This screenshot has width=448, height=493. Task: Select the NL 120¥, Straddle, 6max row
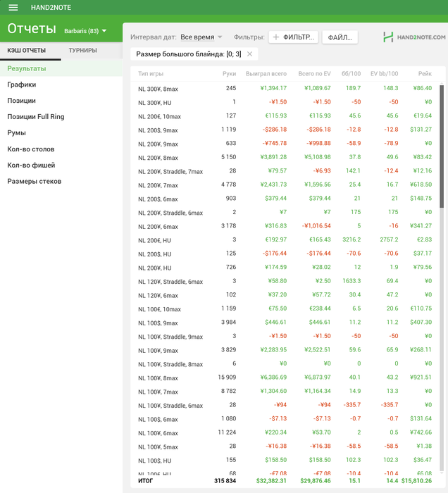[x=285, y=281]
